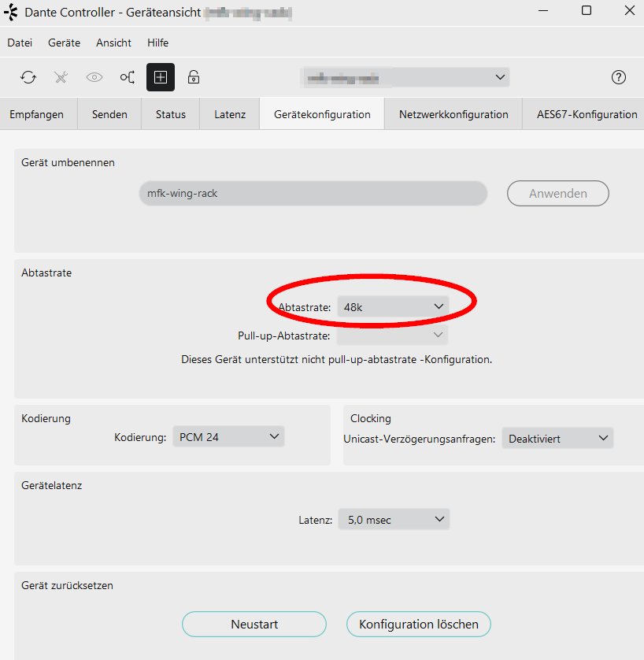The height and width of the screenshot is (660, 644).
Task: Open the Empfangen tab
Action: click(37, 114)
